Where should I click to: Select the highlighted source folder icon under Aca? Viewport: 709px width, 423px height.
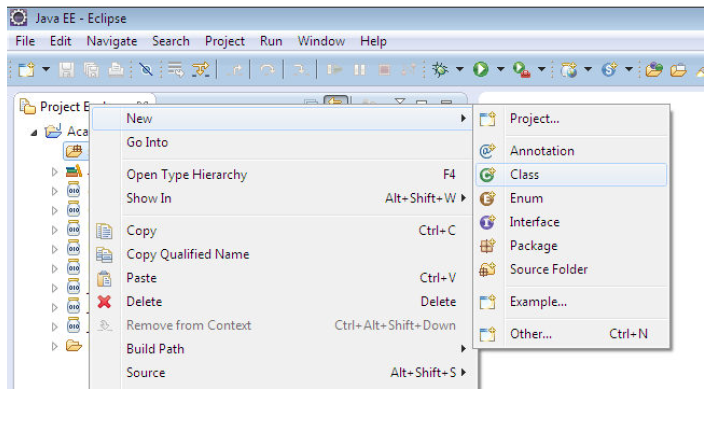(x=74, y=151)
